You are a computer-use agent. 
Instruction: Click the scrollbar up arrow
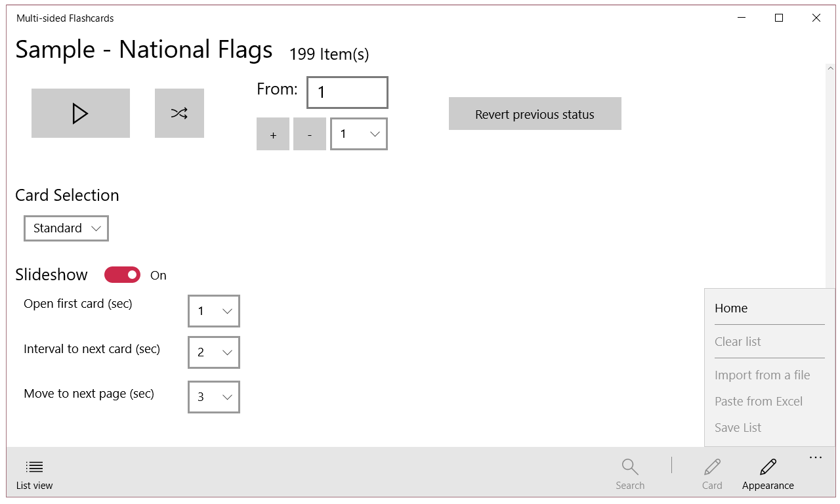(831, 68)
